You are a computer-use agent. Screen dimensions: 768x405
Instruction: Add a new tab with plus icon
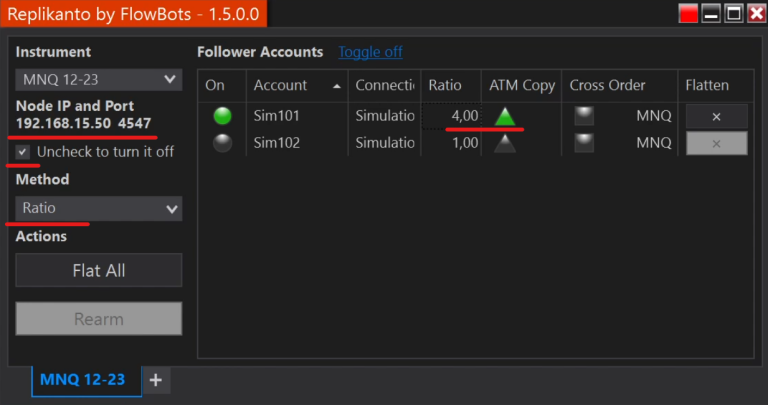[x=155, y=380]
